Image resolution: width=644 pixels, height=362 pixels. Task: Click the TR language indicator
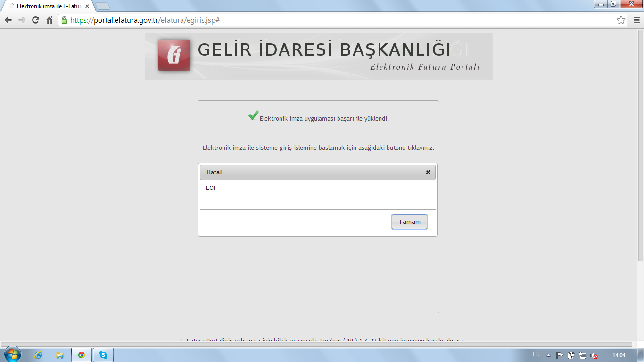[535, 354]
